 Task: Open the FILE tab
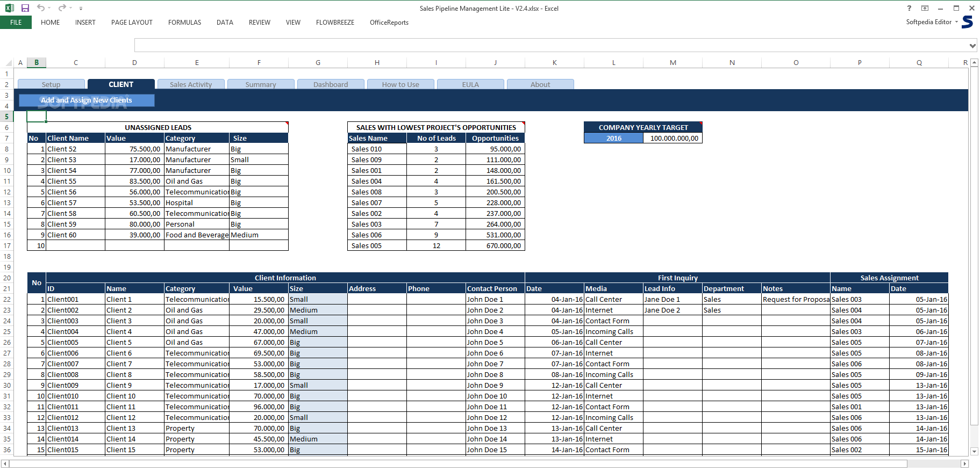click(x=16, y=23)
